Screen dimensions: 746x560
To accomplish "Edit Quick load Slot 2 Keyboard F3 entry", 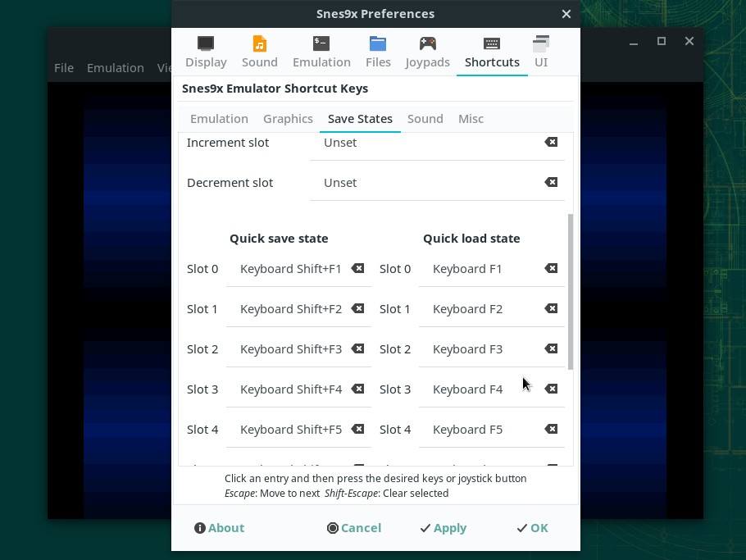I will tap(492, 349).
